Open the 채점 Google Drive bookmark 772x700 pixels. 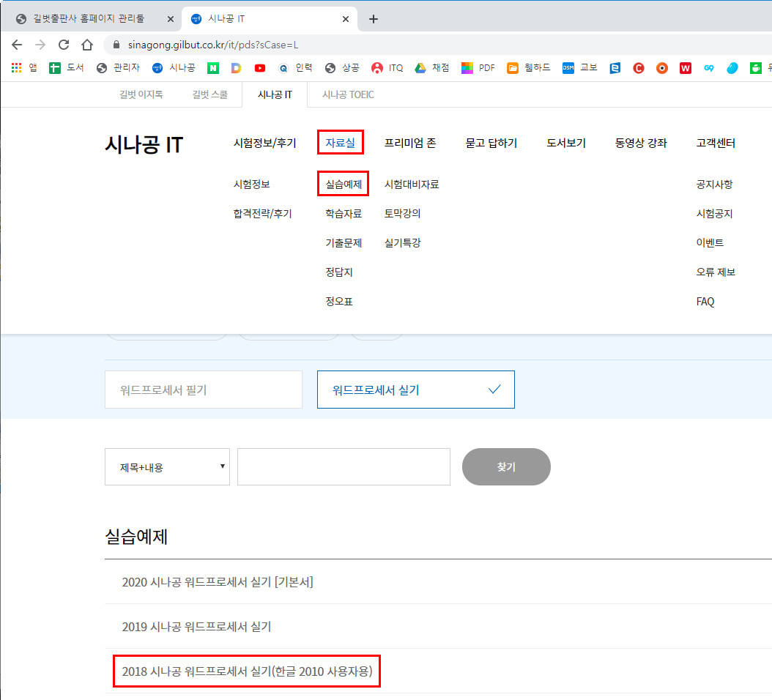[432, 67]
